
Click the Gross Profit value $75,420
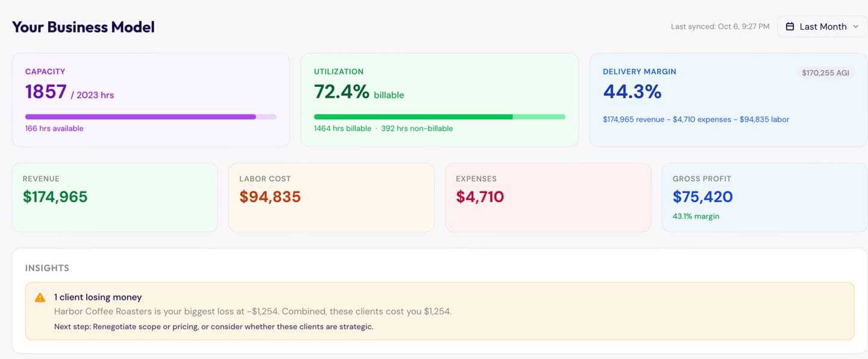click(x=703, y=197)
